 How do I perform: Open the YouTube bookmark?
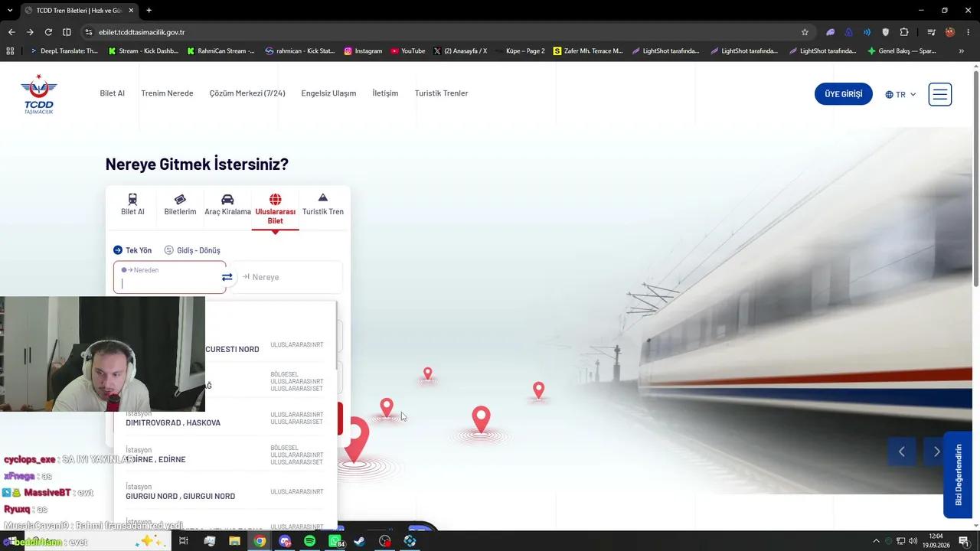pyautogui.click(x=407, y=51)
